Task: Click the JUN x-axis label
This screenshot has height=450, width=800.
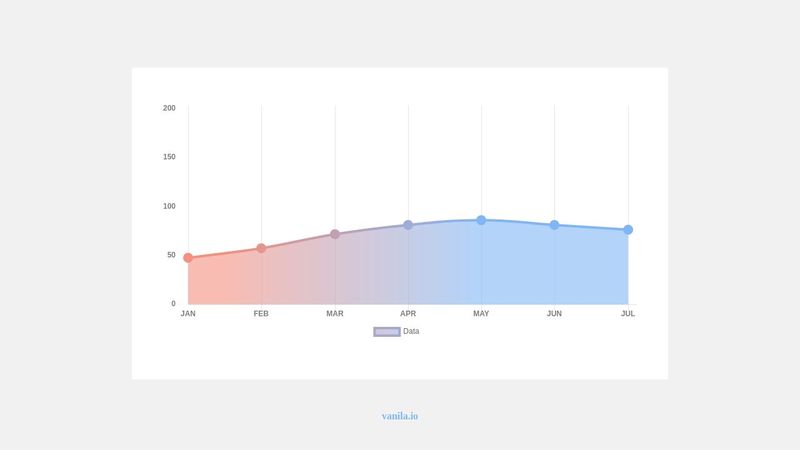Action: click(x=555, y=314)
